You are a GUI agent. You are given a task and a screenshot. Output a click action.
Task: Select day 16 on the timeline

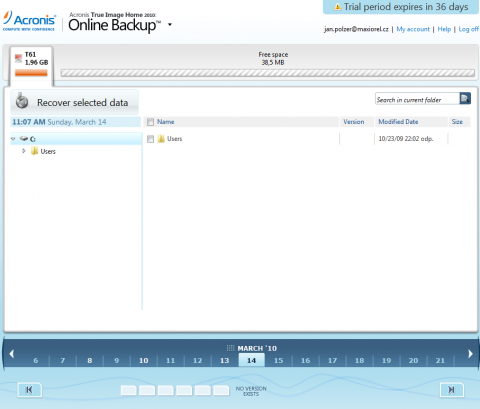(x=306, y=360)
